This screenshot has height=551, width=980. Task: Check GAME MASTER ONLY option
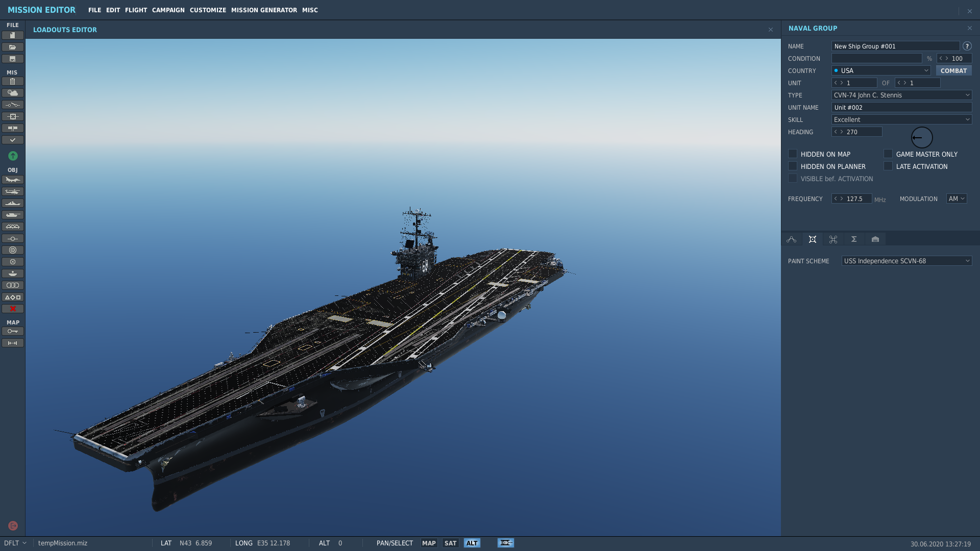[x=888, y=154]
